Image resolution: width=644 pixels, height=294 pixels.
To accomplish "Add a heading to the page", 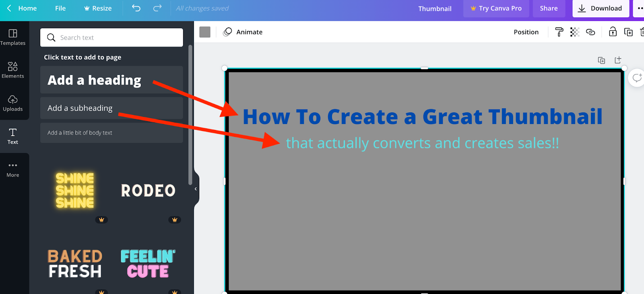I will pos(111,80).
